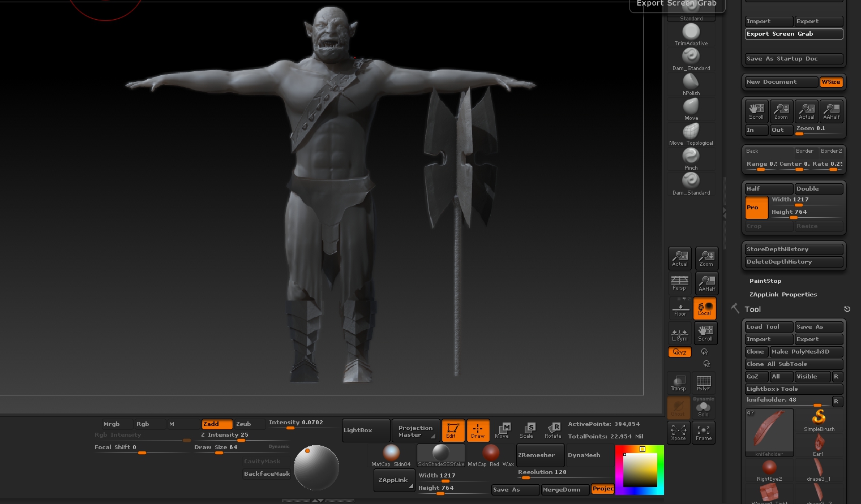Toggle Solo mode
The image size is (861, 504).
click(x=703, y=408)
